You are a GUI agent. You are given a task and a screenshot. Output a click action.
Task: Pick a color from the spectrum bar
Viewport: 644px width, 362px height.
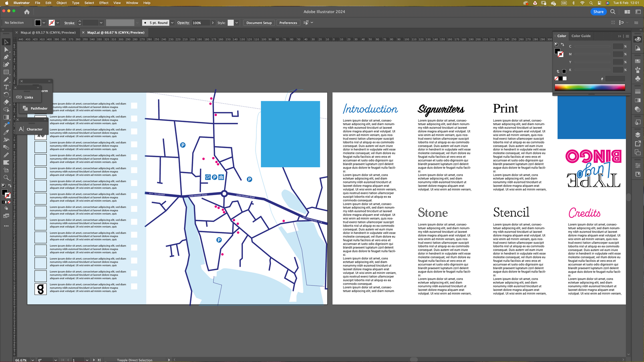tap(589, 87)
